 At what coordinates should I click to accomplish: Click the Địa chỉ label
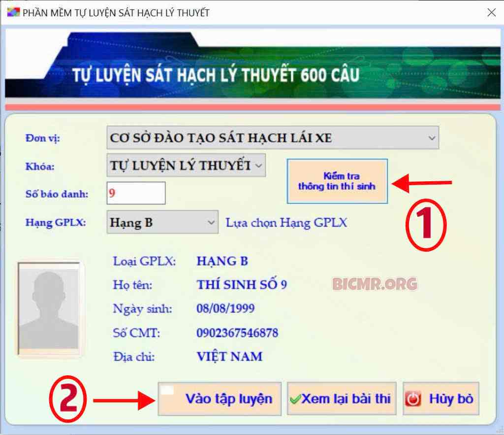(134, 357)
